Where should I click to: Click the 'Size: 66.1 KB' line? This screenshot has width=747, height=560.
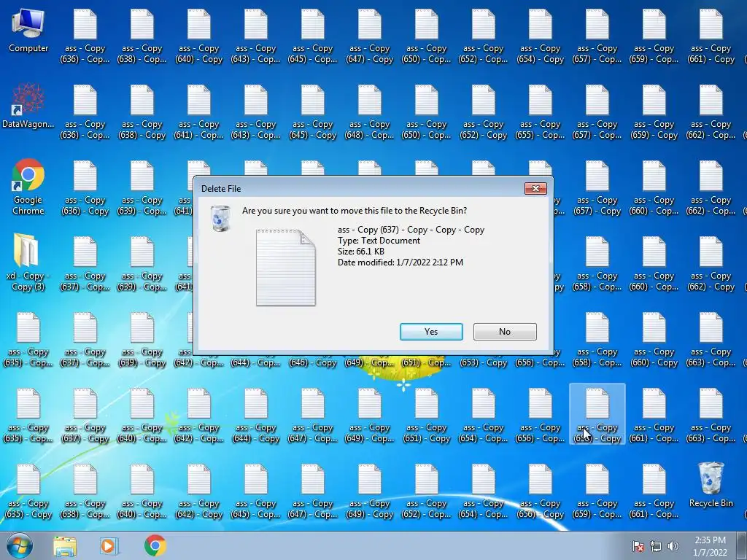360,252
